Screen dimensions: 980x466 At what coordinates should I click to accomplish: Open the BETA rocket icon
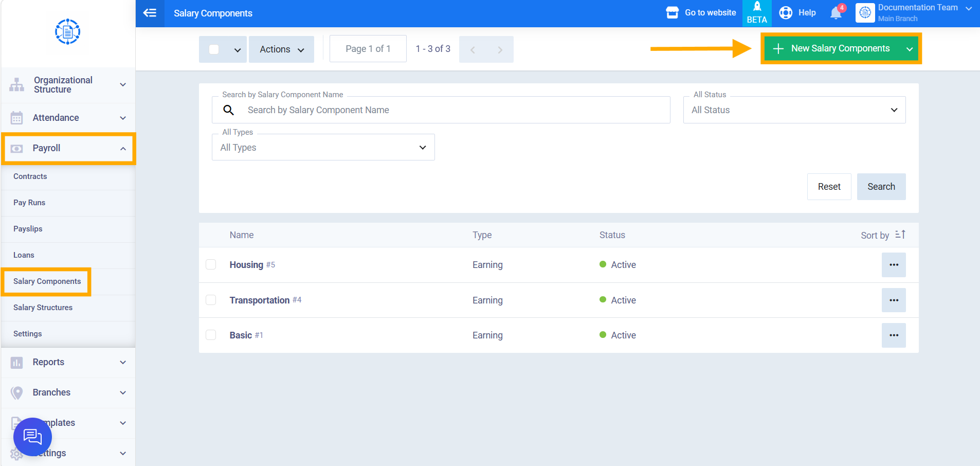[757, 13]
